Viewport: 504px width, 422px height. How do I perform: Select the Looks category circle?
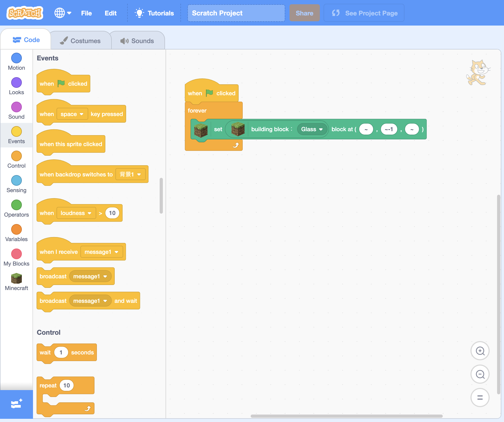(x=16, y=83)
